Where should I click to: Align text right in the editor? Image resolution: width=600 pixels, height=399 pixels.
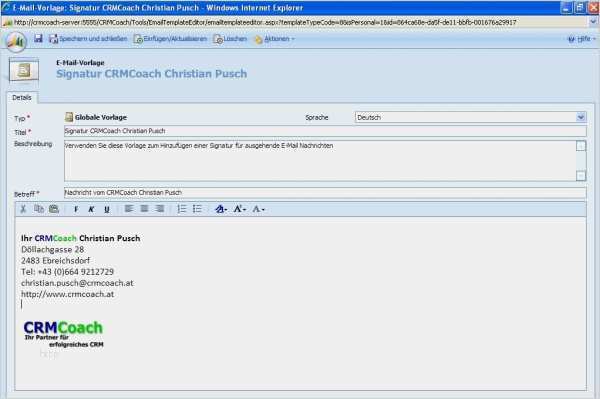[x=160, y=209]
